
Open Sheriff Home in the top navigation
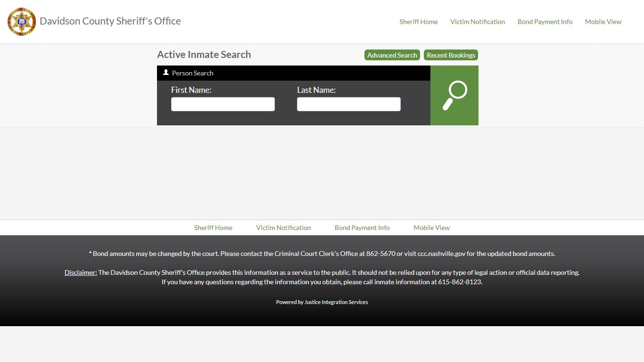(x=418, y=22)
